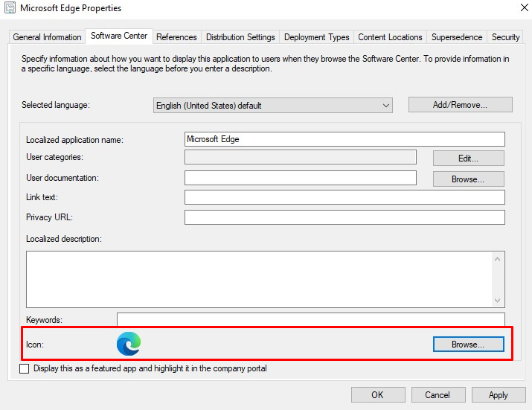Click the User documentation field
The width and height of the screenshot is (532, 410).
[301, 178]
